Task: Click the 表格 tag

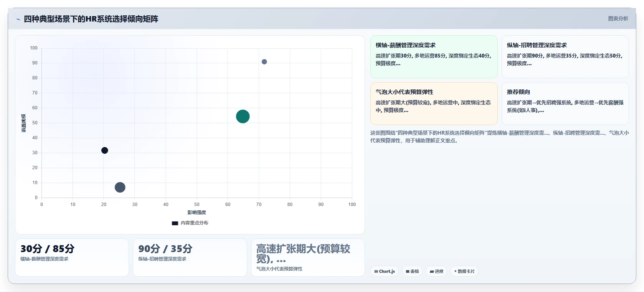Action: click(x=412, y=271)
